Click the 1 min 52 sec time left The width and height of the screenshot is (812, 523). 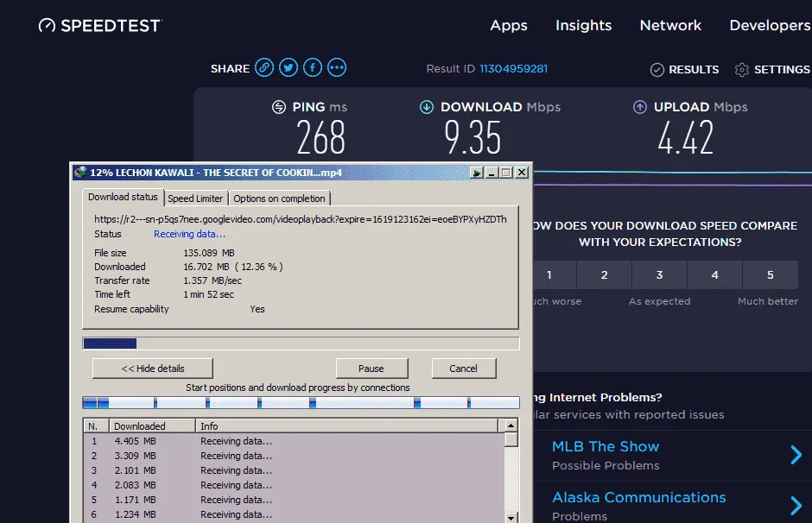tap(209, 294)
